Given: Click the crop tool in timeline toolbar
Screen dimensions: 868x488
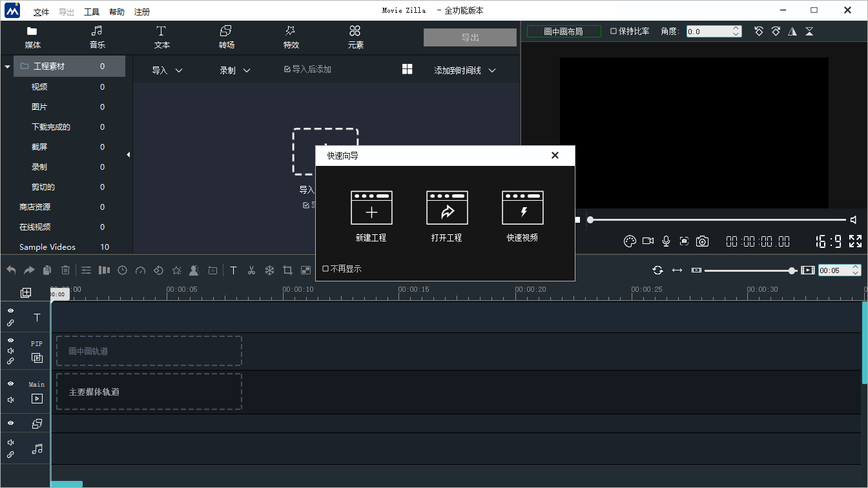Looking at the screenshot, I should pos(288,270).
